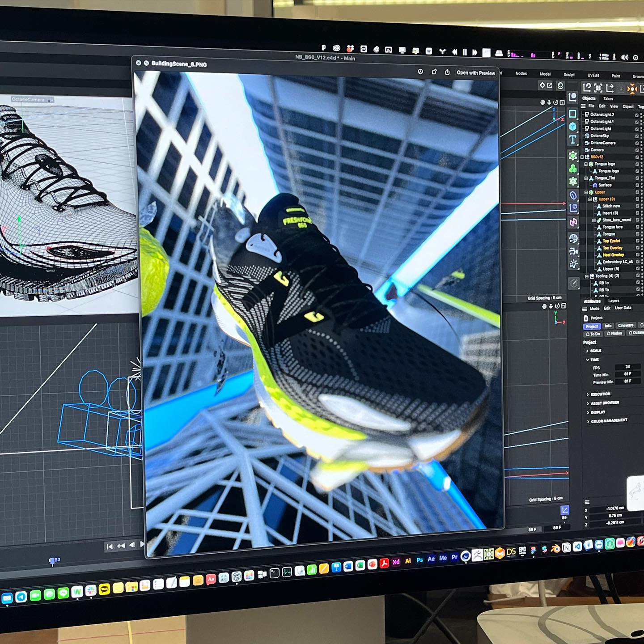Select the Info attribute tab button

(x=608, y=326)
